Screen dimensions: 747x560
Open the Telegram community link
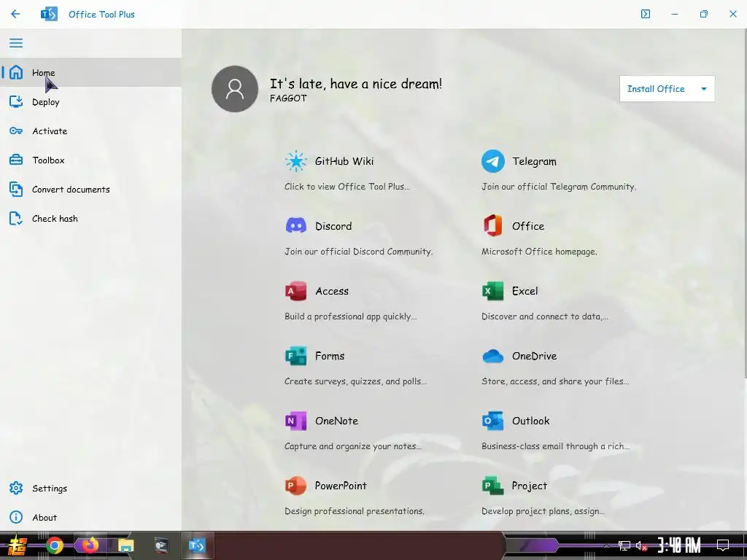pos(534,161)
